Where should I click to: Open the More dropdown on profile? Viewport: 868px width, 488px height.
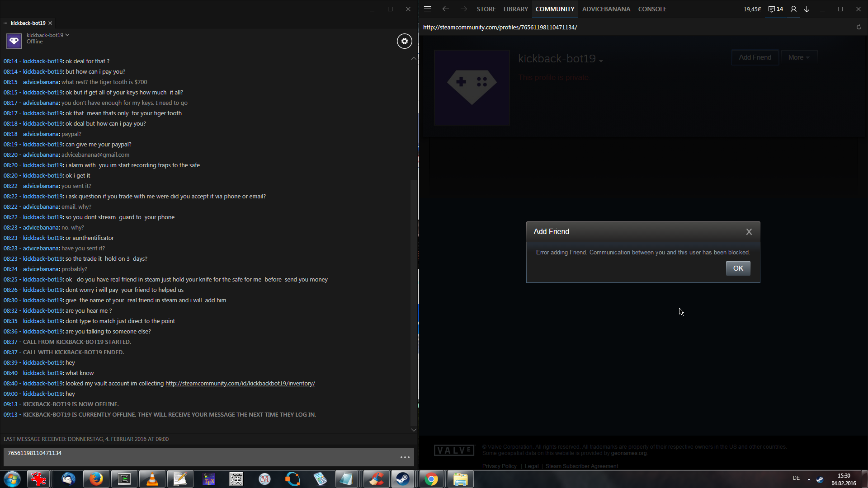tap(799, 57)
